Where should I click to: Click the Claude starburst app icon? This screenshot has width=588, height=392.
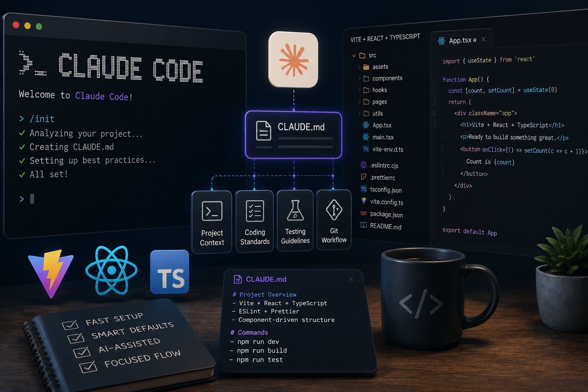pos(294,60)
